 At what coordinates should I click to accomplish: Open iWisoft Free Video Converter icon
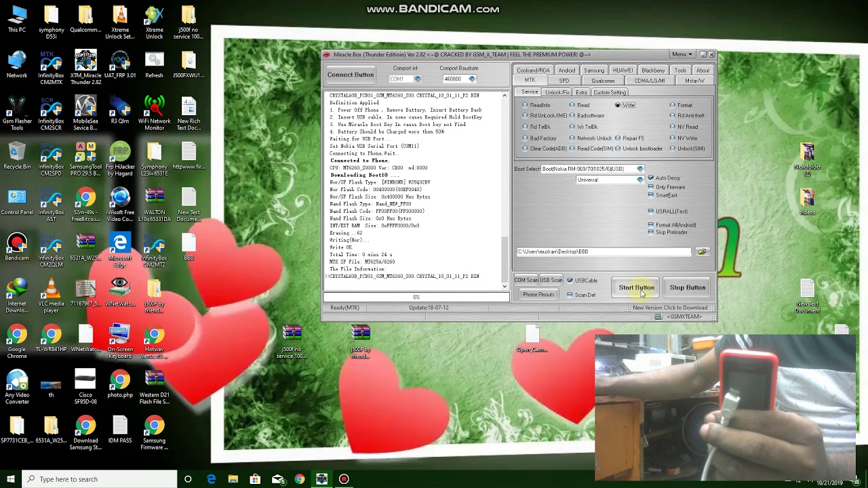(120, 205)
